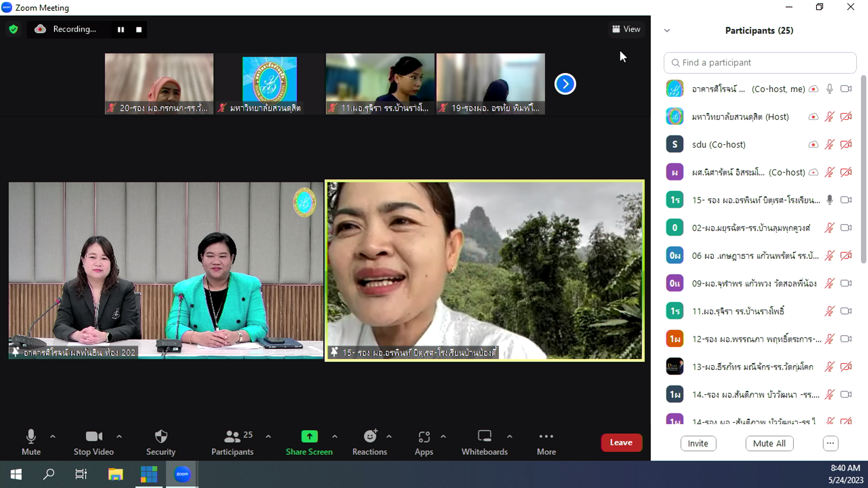Expand share options arrow next to Share Screen
Screen dimensions: 868x488
(335, 436)
